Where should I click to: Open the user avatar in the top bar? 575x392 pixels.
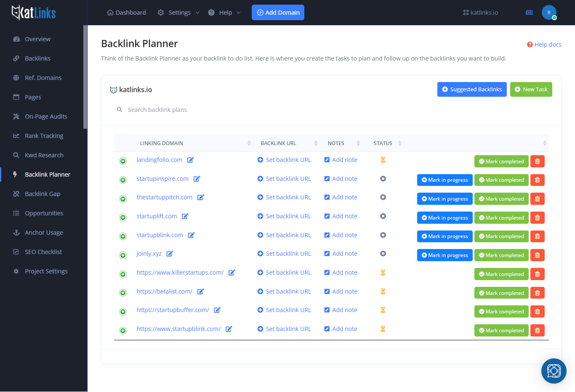(x=549, y=13)
